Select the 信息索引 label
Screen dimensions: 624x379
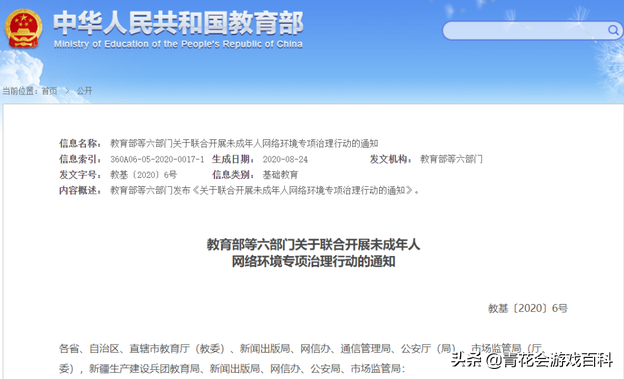[80, 159]
